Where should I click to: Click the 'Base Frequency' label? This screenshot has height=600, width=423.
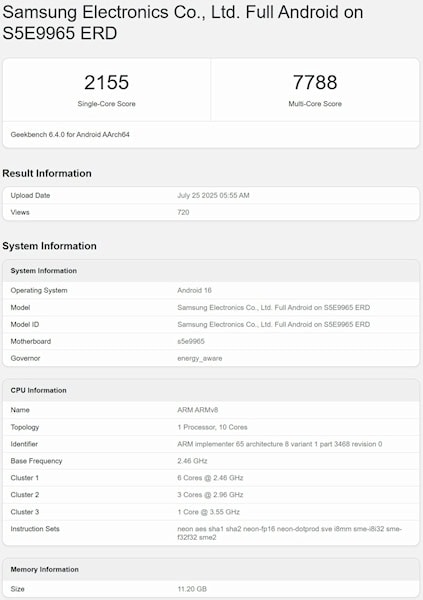(36, 461)
